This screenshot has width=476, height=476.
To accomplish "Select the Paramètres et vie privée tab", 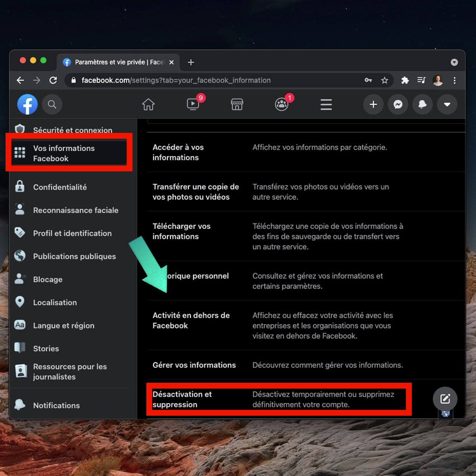I will (118, 62).
